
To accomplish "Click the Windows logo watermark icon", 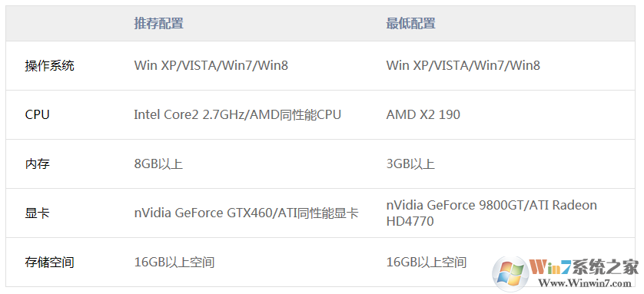I will 511,273.
